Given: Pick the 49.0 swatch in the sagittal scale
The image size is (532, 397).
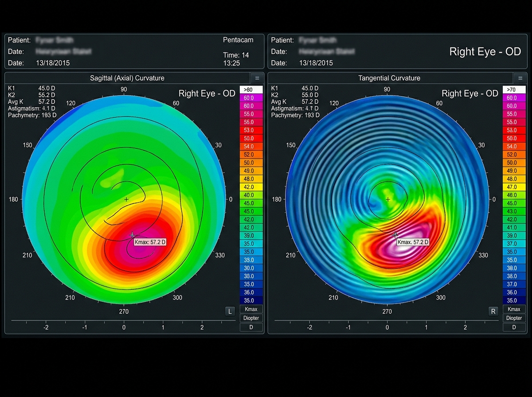Looking at the screenshot, I should click(x=251, y=171).
